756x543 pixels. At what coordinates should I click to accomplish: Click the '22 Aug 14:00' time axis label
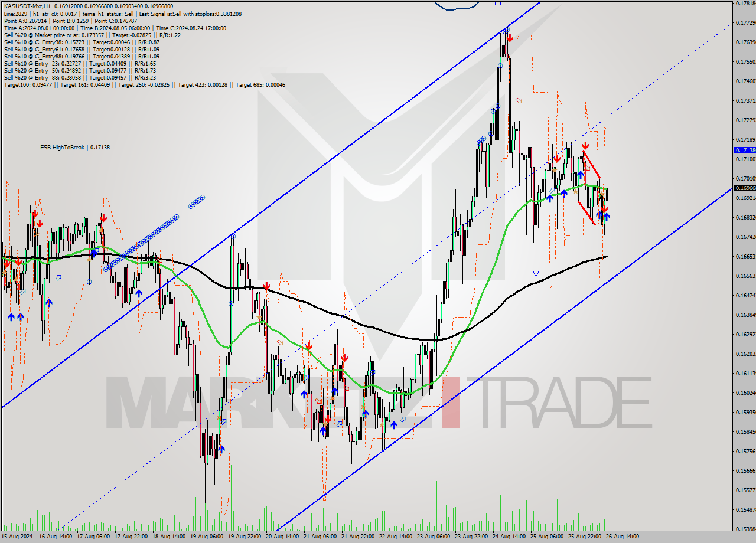click(x=396, y=537)
